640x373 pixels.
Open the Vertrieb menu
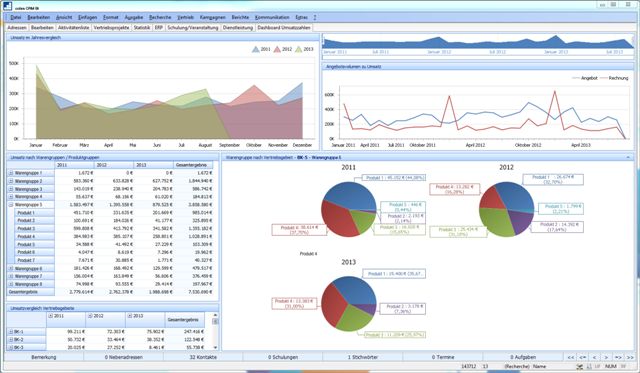[x=185, y=18]
